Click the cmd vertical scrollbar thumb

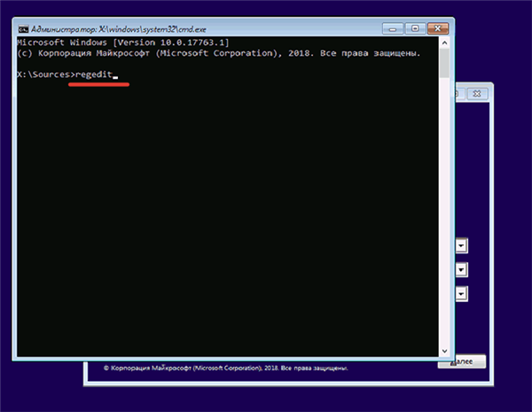pyautogui.click(x=444, y=63)
